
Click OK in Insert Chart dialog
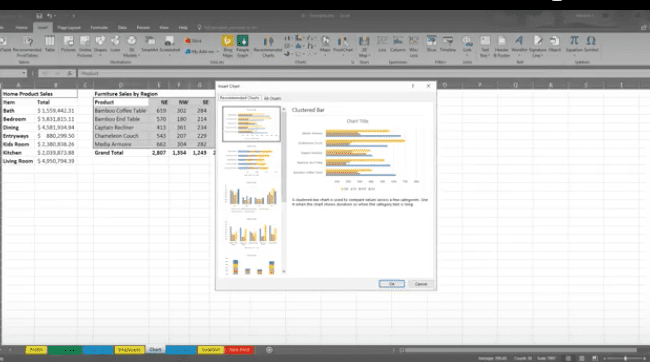click(392, 284)
